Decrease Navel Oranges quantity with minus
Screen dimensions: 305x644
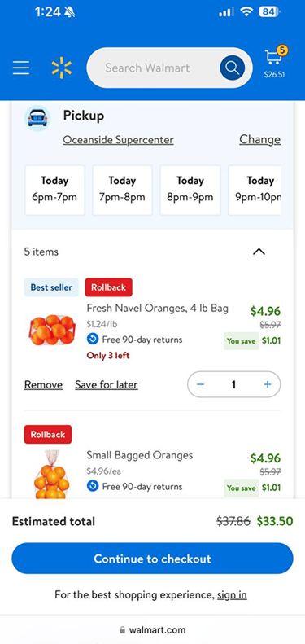click(x=200, y=384)
